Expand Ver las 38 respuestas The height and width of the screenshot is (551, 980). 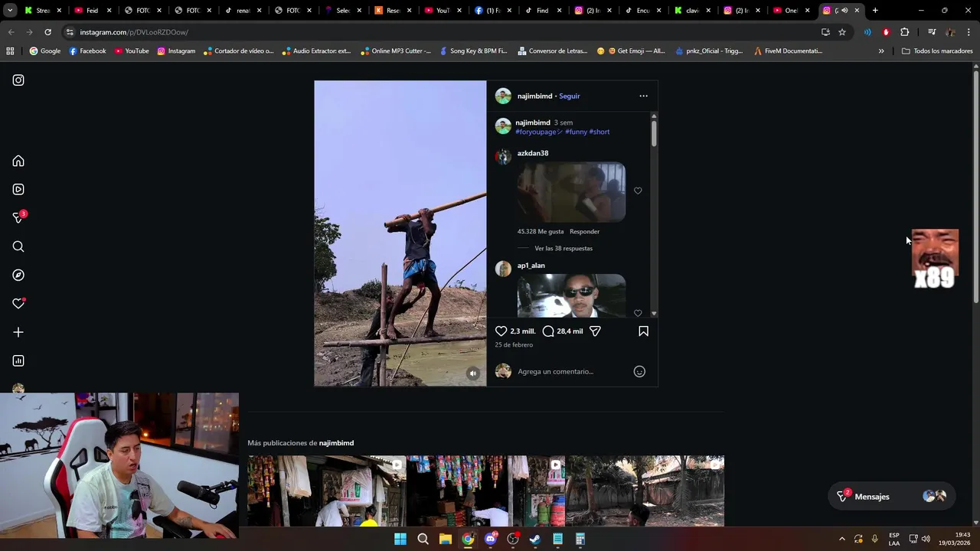click(563, 248)
